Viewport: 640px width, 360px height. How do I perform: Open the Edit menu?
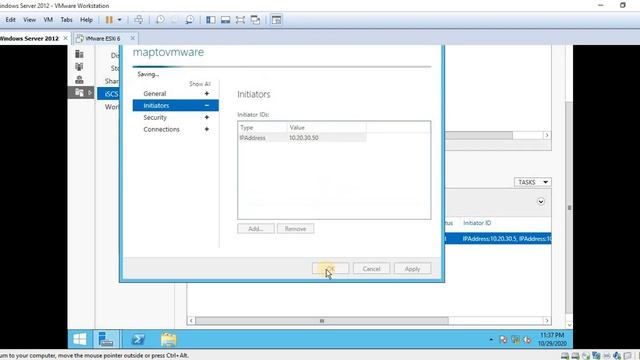click(x=10, y=20)
